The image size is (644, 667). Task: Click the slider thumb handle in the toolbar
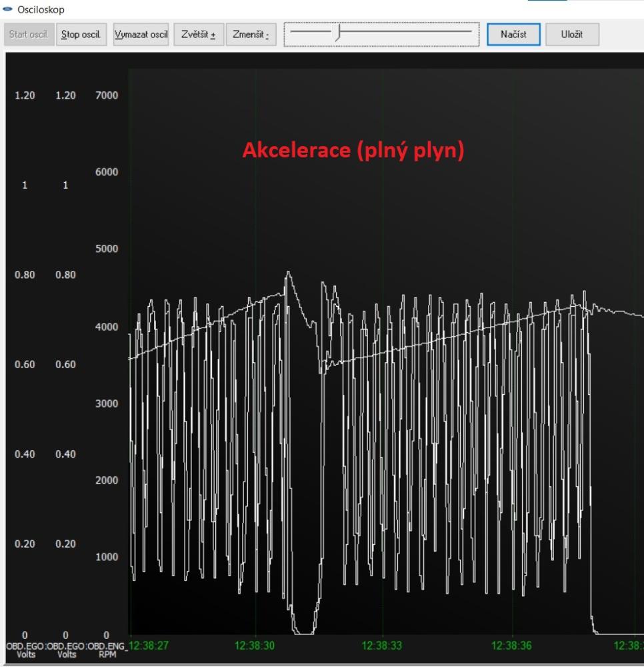coord(338,32)
